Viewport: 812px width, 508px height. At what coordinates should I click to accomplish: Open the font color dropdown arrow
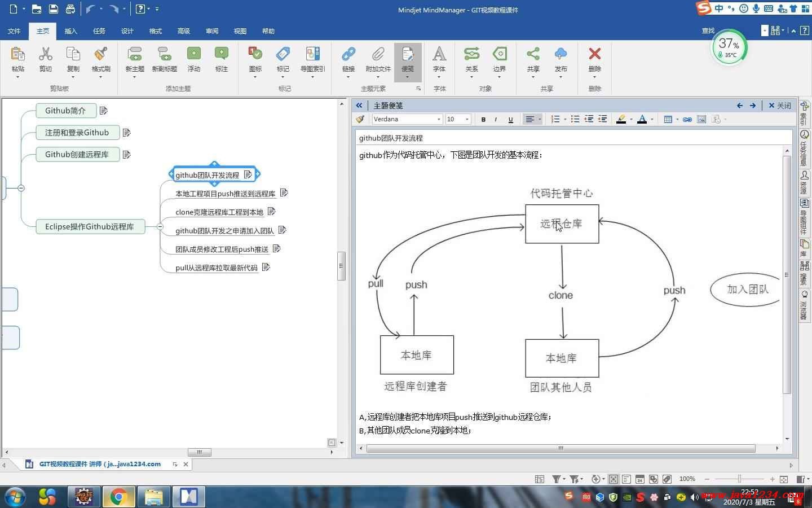tap(652, 119)
